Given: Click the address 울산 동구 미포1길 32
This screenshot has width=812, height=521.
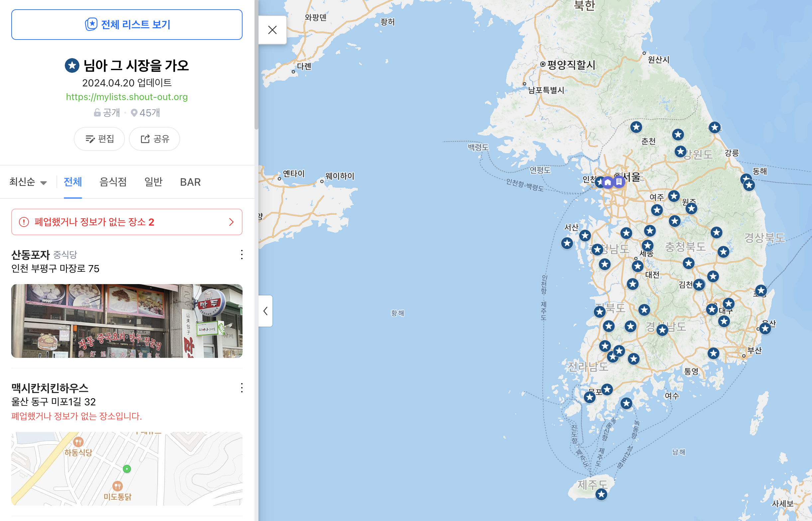Looking at the screenshot, I should (x=54, y=402).
